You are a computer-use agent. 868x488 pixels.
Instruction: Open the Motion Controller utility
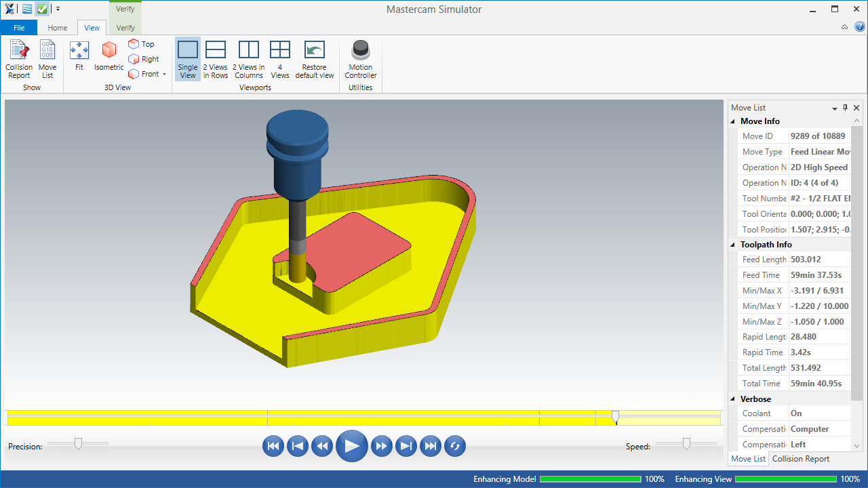(x=360, y=58)
